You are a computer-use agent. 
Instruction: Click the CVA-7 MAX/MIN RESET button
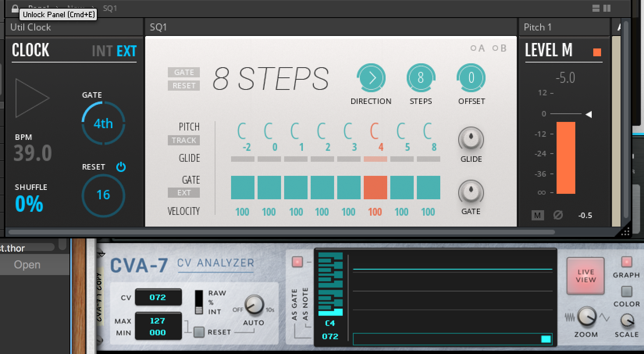[x=199, y=332]
